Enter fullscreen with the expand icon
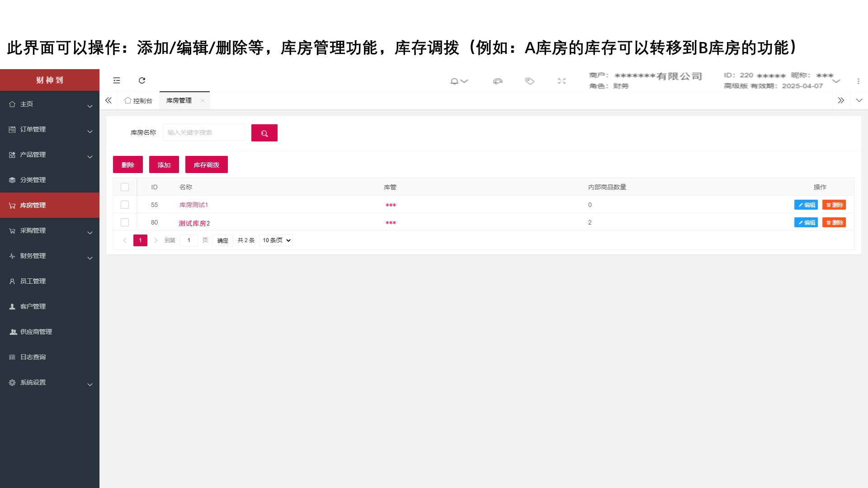 coord(561,81)
